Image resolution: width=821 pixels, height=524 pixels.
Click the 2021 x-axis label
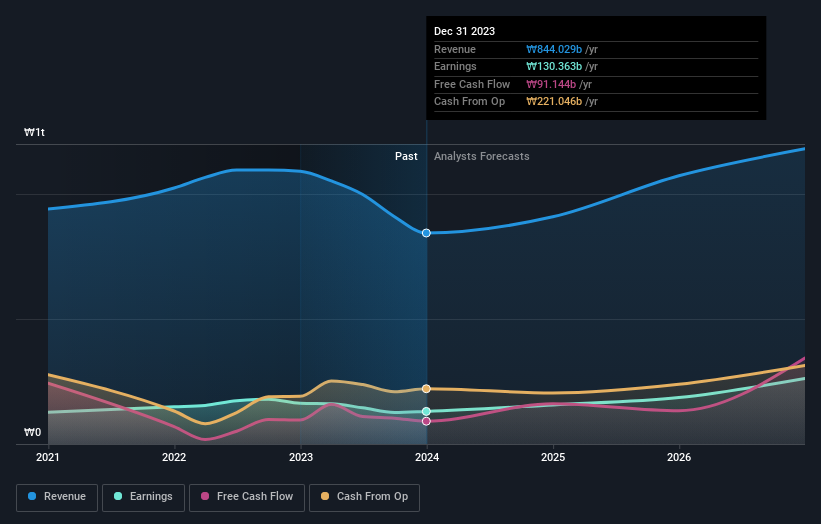[48, 458]
